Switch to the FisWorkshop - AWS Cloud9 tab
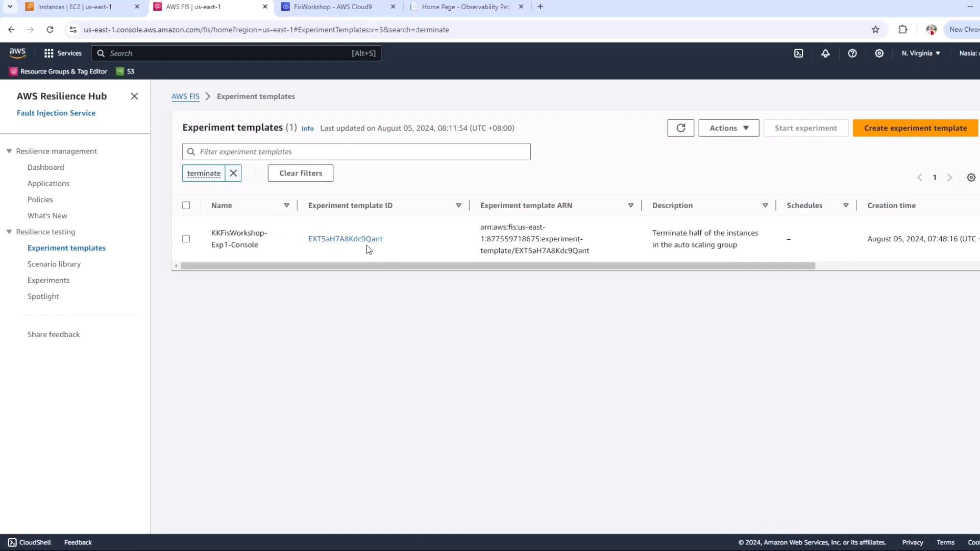980x551 pixels. pos(333,7)
